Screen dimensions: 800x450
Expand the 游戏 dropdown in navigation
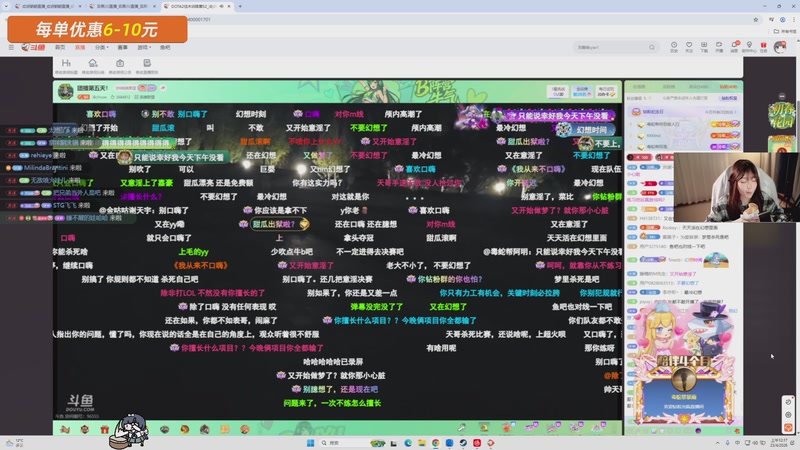coord(144,47)
